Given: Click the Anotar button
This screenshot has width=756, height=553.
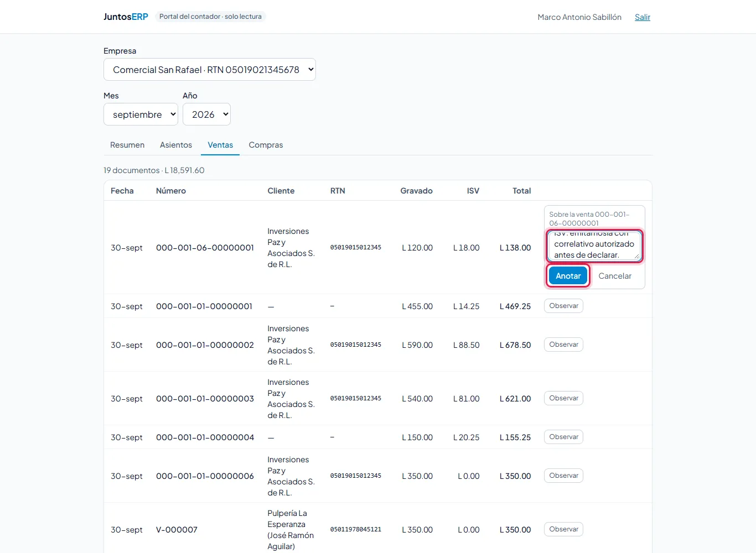Looking at the screenshot, I should (x=568, y=276).
